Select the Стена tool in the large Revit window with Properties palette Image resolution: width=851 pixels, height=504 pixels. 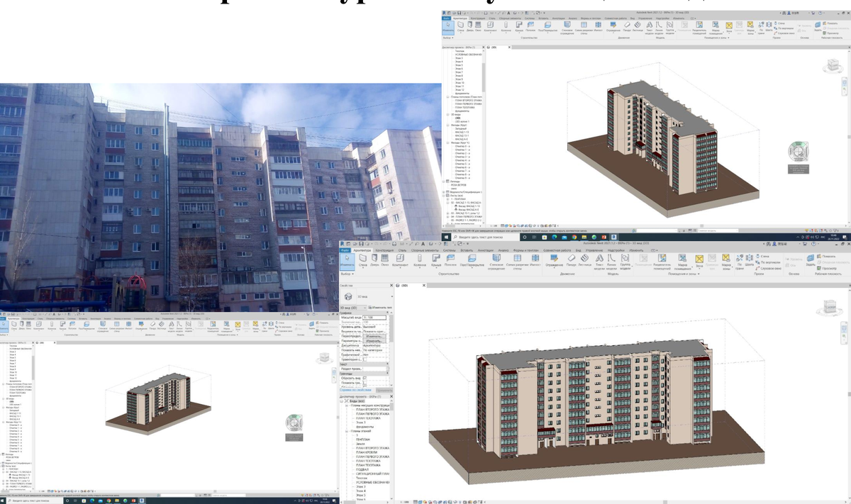click(363, 261)
